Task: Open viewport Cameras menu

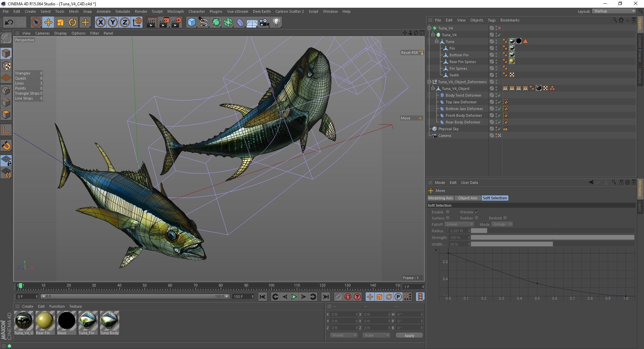Action: [x=42, y=33]
